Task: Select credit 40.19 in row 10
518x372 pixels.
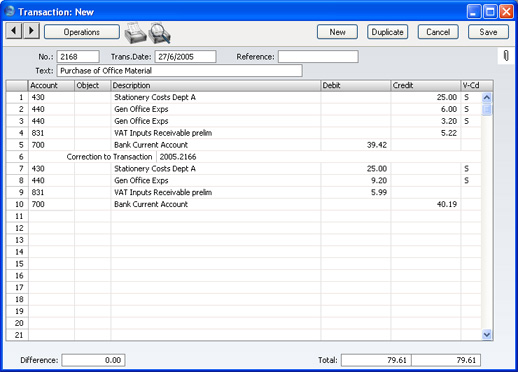Action: pyautogui.click(x=447, y=204)
